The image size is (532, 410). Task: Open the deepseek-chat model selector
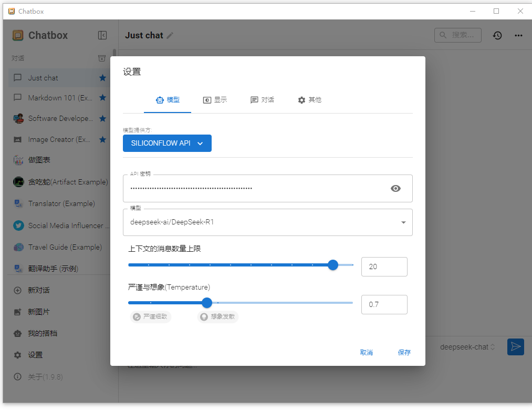467,347
